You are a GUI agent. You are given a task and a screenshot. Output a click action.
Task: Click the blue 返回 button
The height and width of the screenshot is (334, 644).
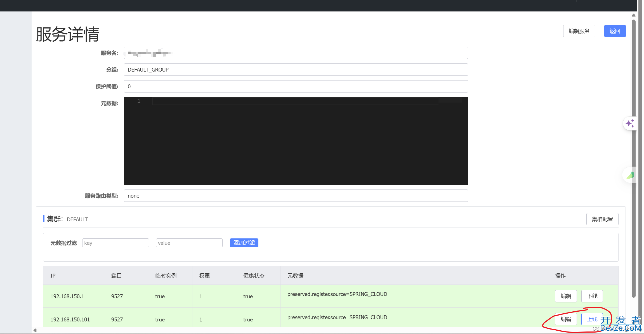(x=615, y=31)
